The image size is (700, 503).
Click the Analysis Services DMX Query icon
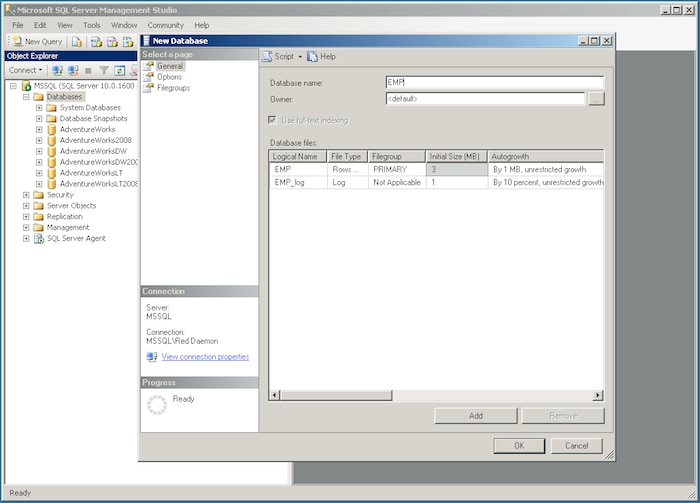pos(112,42)
